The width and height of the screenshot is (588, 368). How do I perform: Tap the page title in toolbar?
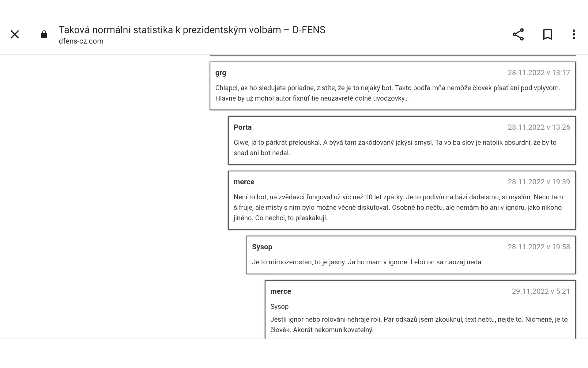pyautogui.click(x=192, y=30)
